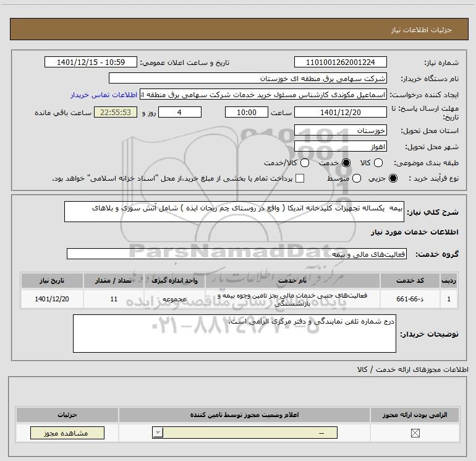The height and width of the screenshot is (461, 476).
Task: Toggle the mandatory license checkbox
Action: [x=415, y=433]
